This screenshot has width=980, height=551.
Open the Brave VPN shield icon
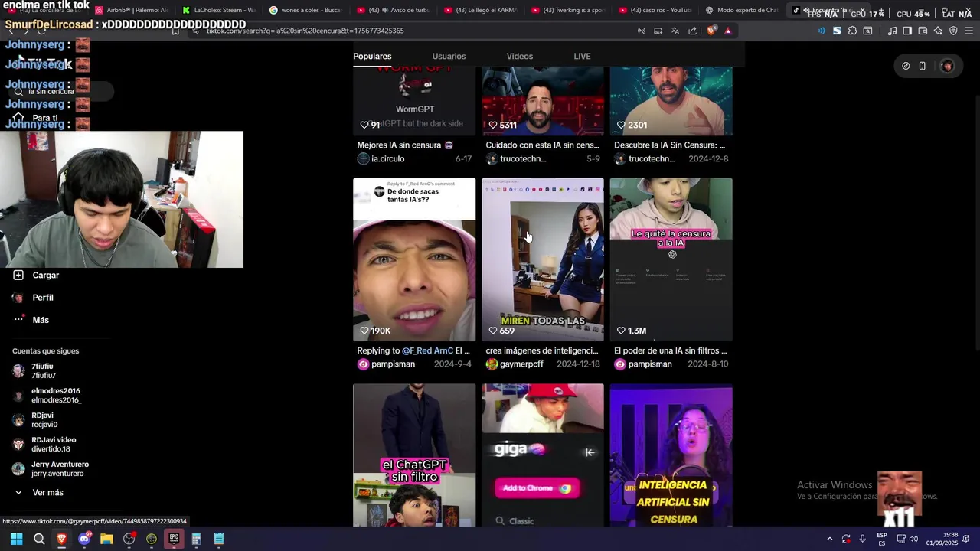953,31
